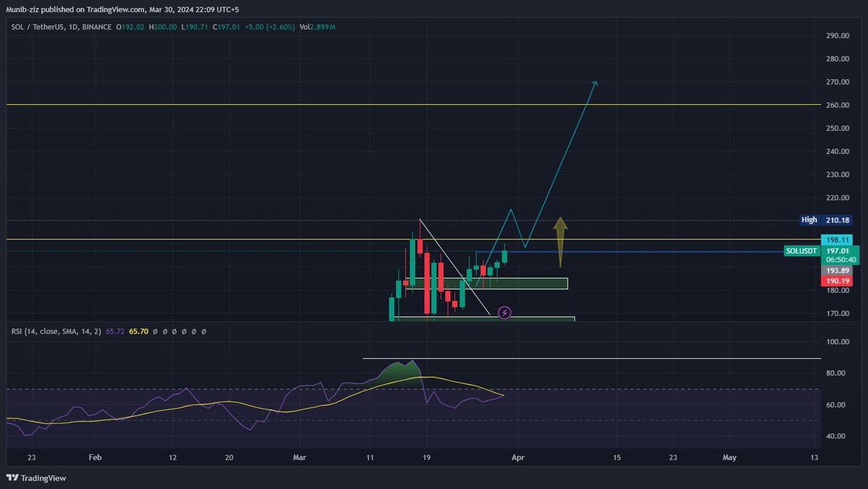Image resolution: width=868 pixels, height=489 pixels.
Task: Click the 170.00 price axis label
Action: pyautogui.click(x=837, y=313)
